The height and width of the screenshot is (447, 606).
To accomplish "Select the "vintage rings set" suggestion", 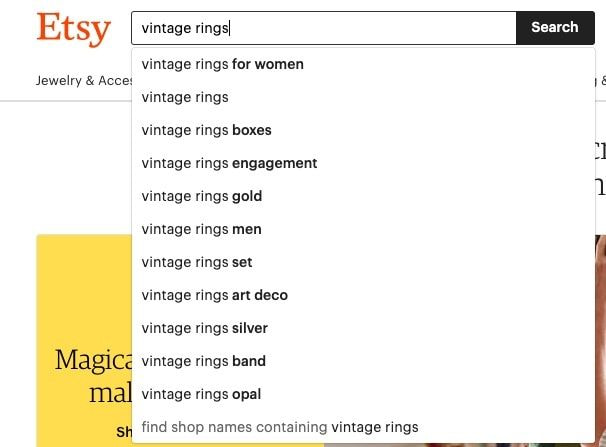I will coord(197,262).
